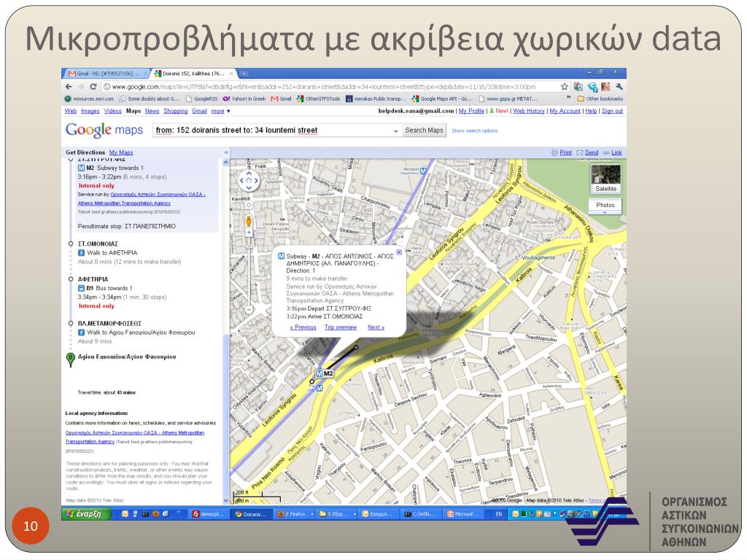This screenshot has height=560, width=747.
Task: Open the OtherGTFSTools bookmark
Action: point(318,98)
